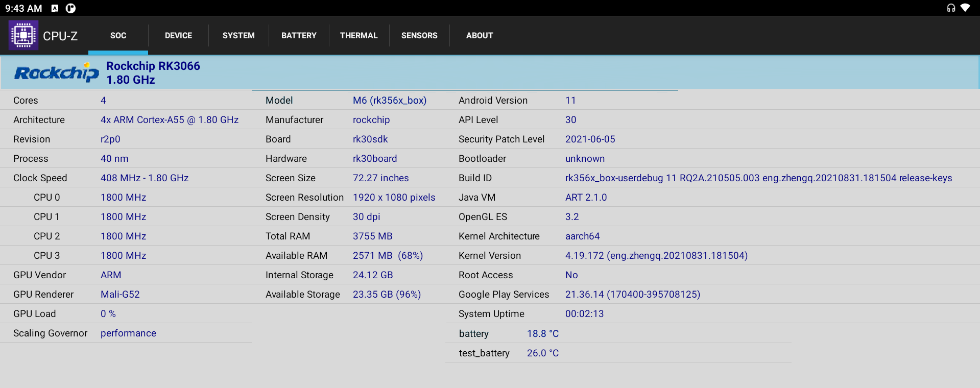Screen dimensions: 980x388
Task: Click the System Uptime value 00:02:13
Action: click(x=585, y=314)
